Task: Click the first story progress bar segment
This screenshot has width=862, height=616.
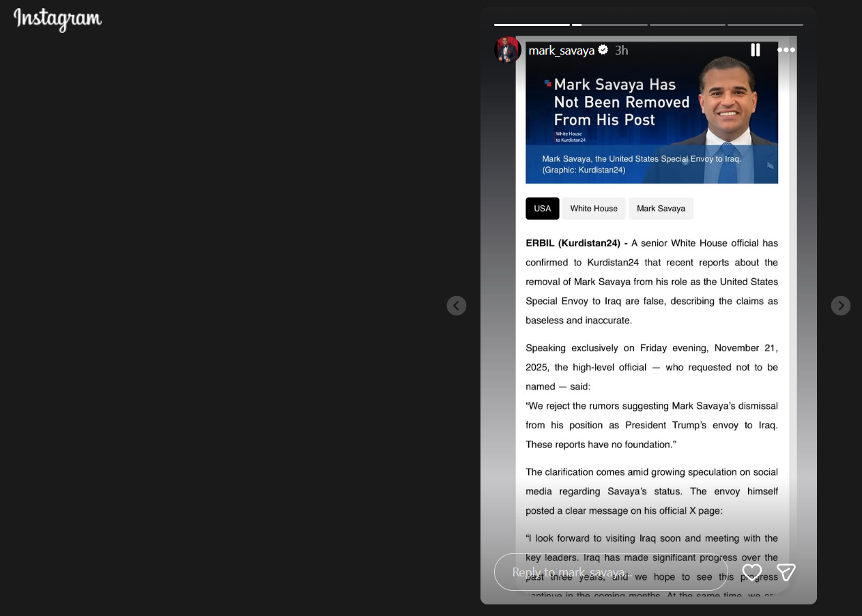Action: [x=532, y=25]
